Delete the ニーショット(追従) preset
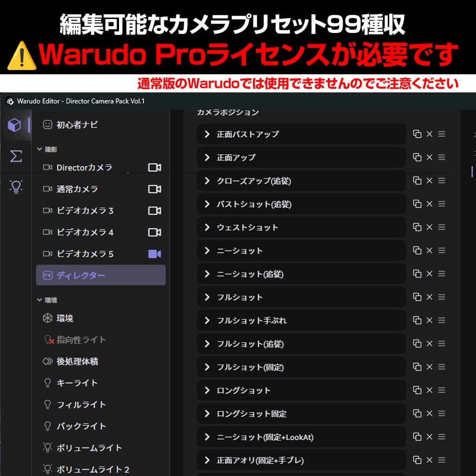This screenshot has height=476, width=476. coord(429,274)
